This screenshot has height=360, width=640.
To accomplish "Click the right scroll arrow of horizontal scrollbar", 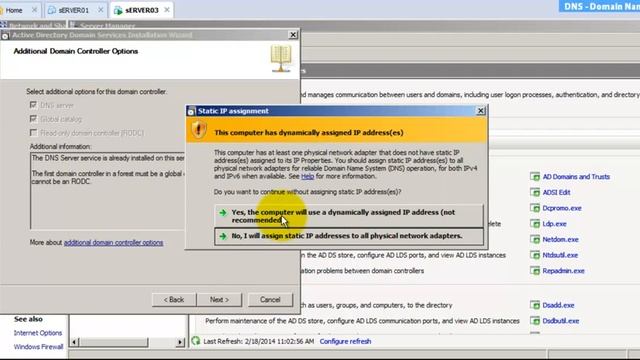I will (180, 342).
